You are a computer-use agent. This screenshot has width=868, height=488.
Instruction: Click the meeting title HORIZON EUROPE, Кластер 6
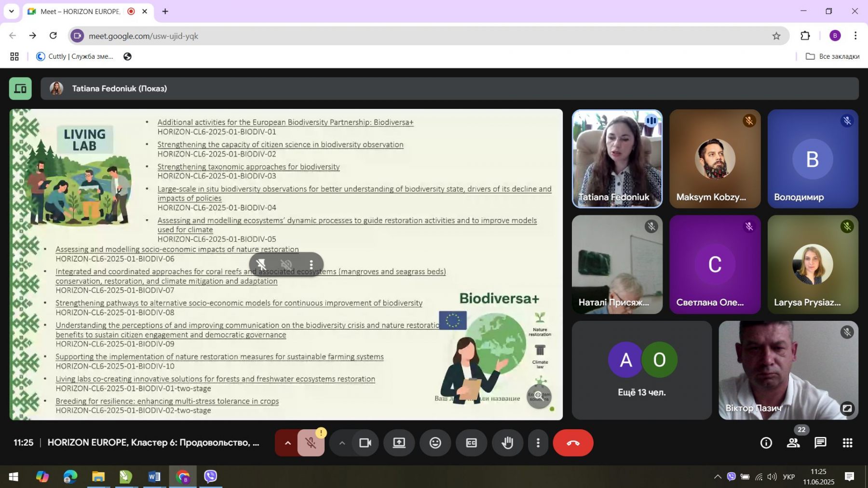(x=153, y=442)
